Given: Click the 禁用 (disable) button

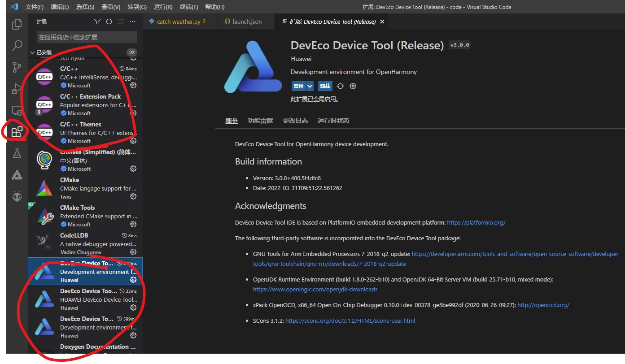Looking at the screenshot, I should coord(298,86).
